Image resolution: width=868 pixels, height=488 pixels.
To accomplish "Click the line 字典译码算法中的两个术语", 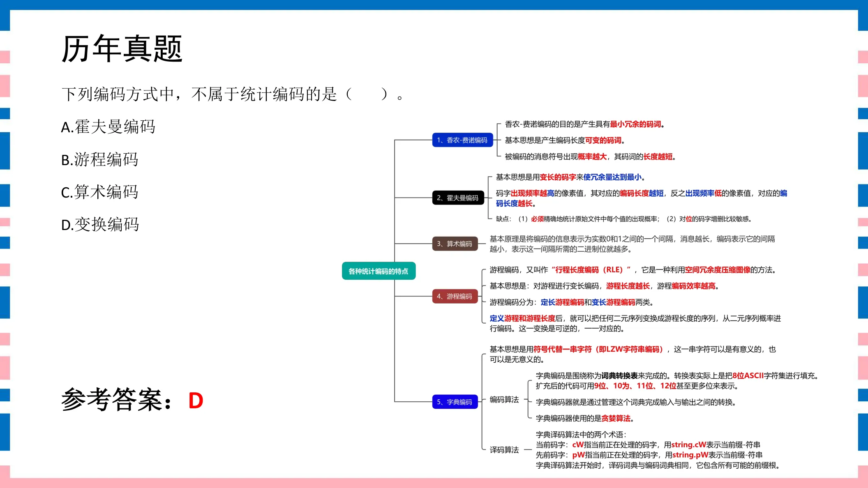I will click(582, 435).
